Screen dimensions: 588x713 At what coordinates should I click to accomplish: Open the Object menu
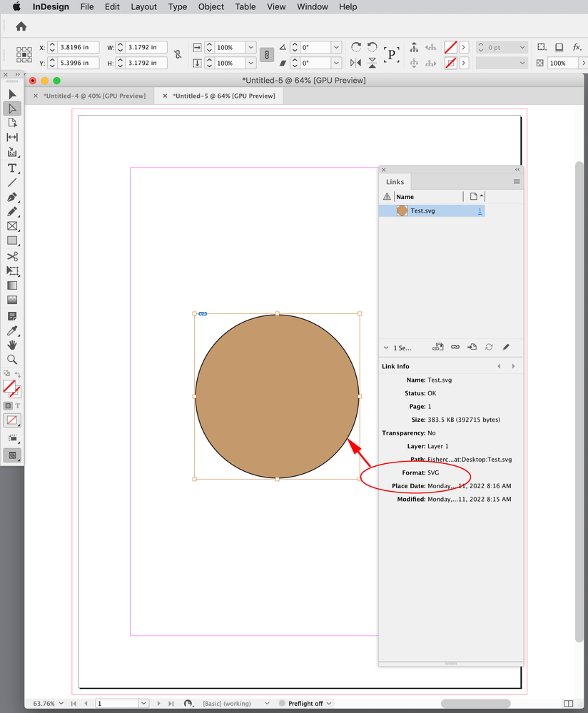click(211, 6)
